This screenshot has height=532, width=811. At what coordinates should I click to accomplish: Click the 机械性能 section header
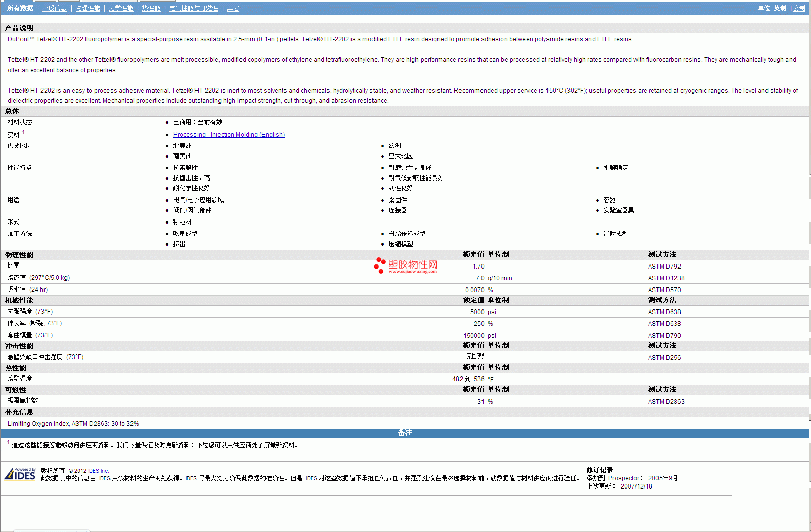point(19,300)
